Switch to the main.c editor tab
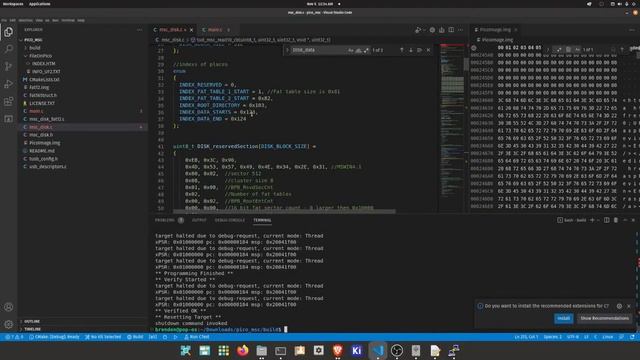 point(216,30)
